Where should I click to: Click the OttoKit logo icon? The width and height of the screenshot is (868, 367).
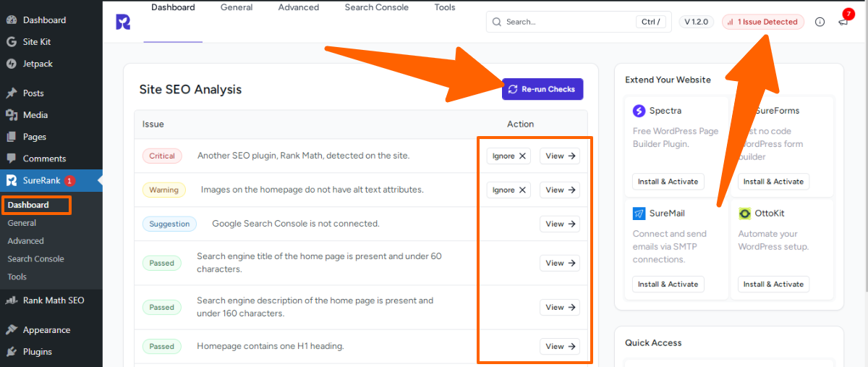click(744, 214)
